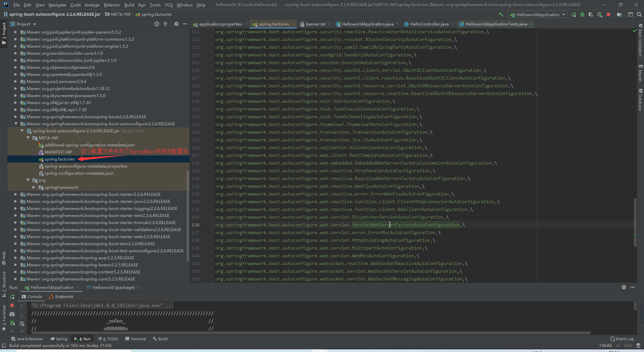644x352 pixels.
Task: Hide the Project tool window
Action: [x=185, y=24]
